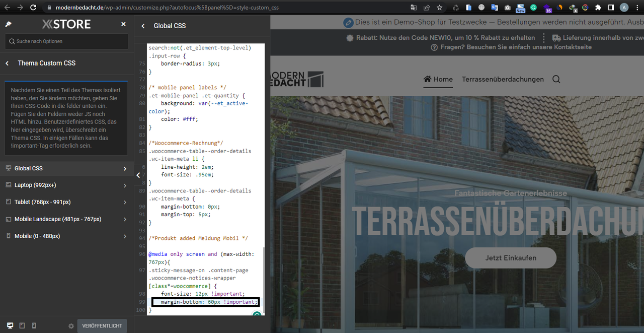Go forward in browser history
This screenshot has width=644, height=333.
(x=20, y=8)
